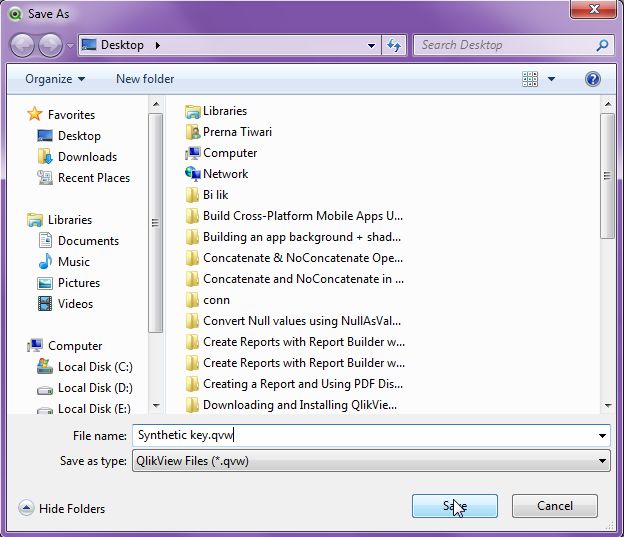The height and width of the screenshot is (537, 624).
Task: Select Recent Places under Favorites
Action: [x=84, y=178]
